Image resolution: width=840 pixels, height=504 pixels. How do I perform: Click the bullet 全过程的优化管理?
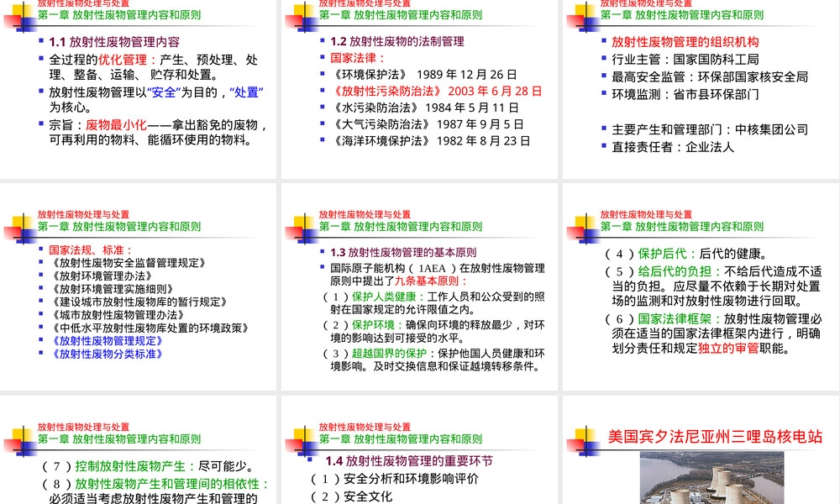[x=154, y=67]
